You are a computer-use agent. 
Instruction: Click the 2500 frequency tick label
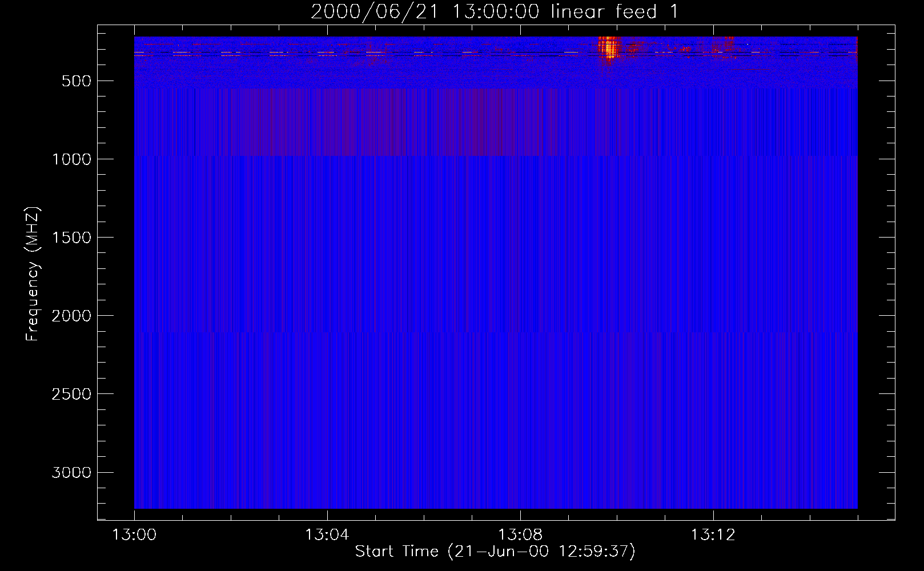[71, 394]
